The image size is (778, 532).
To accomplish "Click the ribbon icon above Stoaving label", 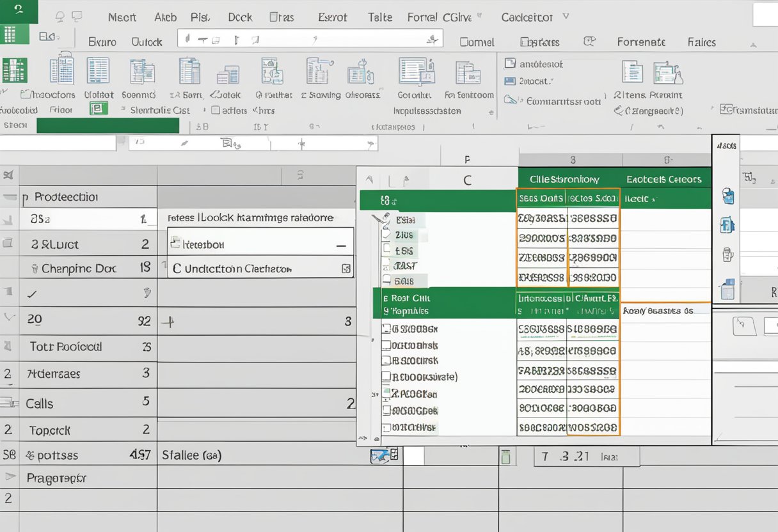I will click(x=319, y=70).
